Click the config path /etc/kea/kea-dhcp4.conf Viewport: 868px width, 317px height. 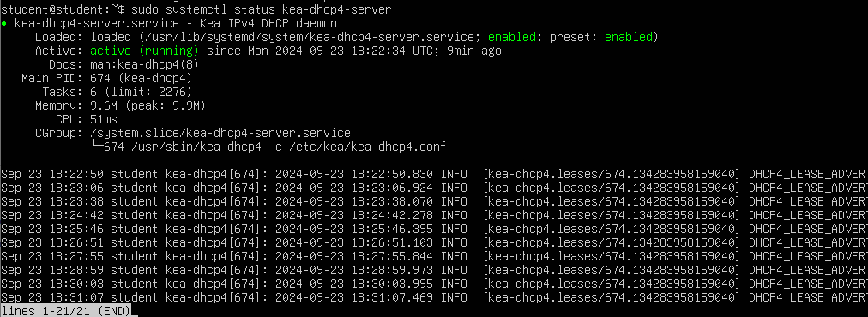369,147
